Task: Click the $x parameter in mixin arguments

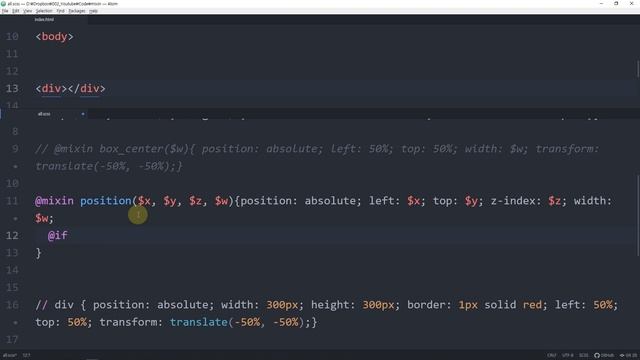Action: pos(144,201)
